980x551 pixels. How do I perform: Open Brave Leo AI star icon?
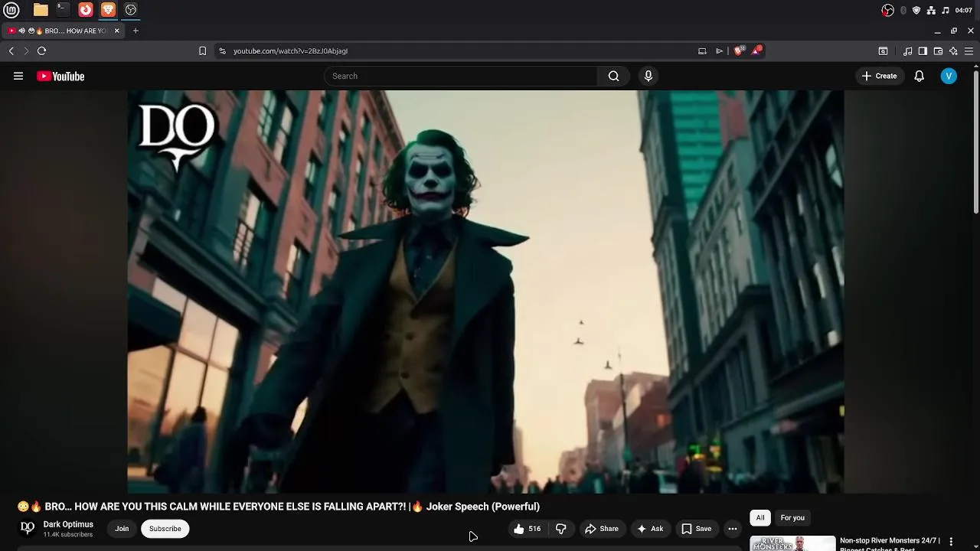coord(953,51)
